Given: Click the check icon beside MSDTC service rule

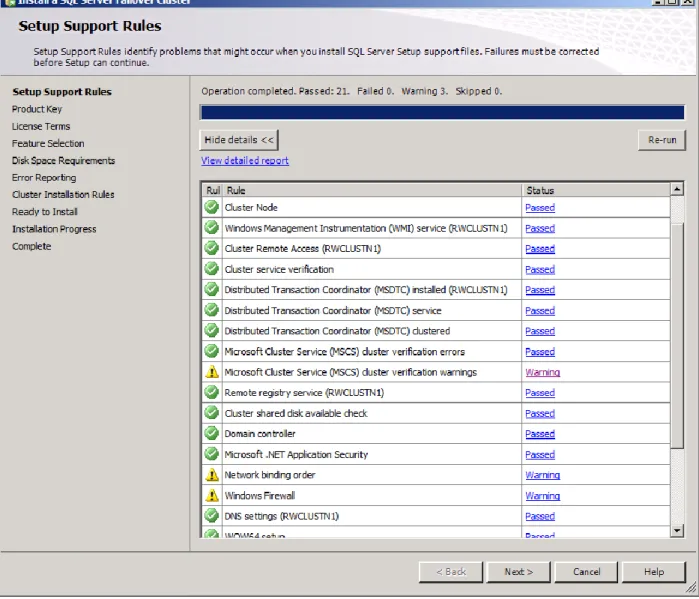Looking at the screenshot, I should (212, 310).
